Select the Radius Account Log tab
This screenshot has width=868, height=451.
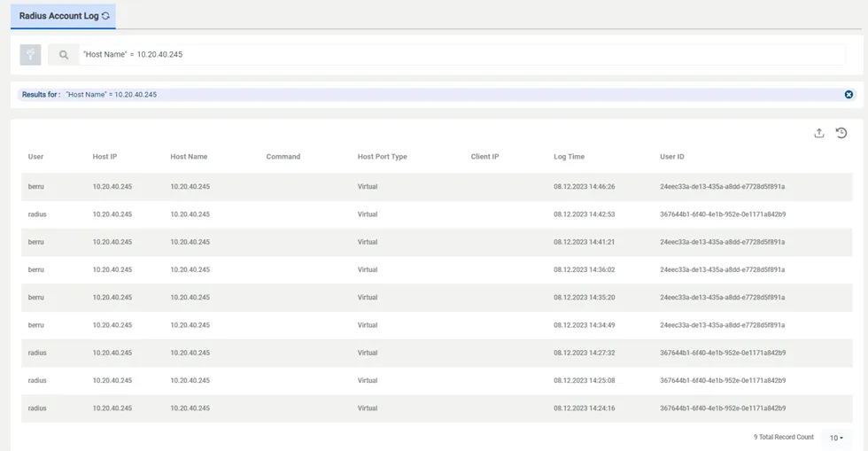[63, 16]
